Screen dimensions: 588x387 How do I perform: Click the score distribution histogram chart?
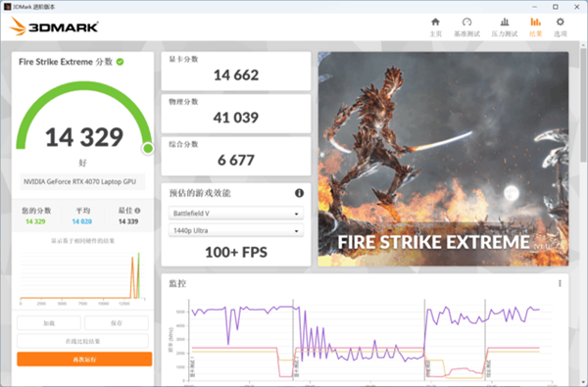coord(82,277)
